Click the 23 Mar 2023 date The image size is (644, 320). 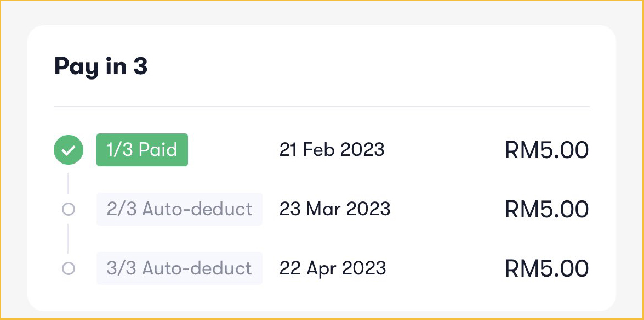[x=334, y=209]
